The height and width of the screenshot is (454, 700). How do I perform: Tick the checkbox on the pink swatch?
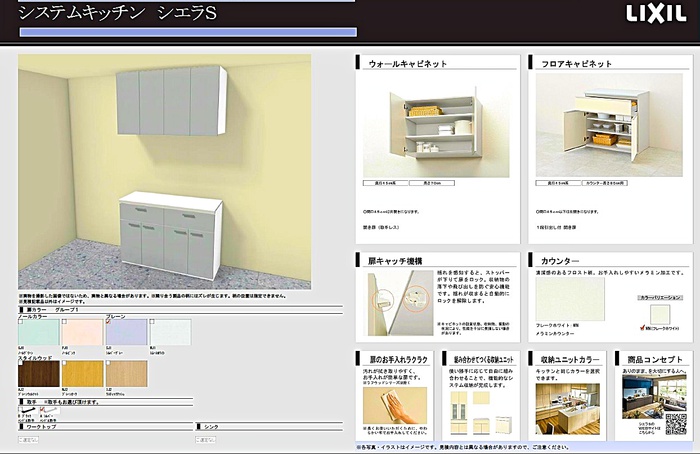click(x=66, y=320)
